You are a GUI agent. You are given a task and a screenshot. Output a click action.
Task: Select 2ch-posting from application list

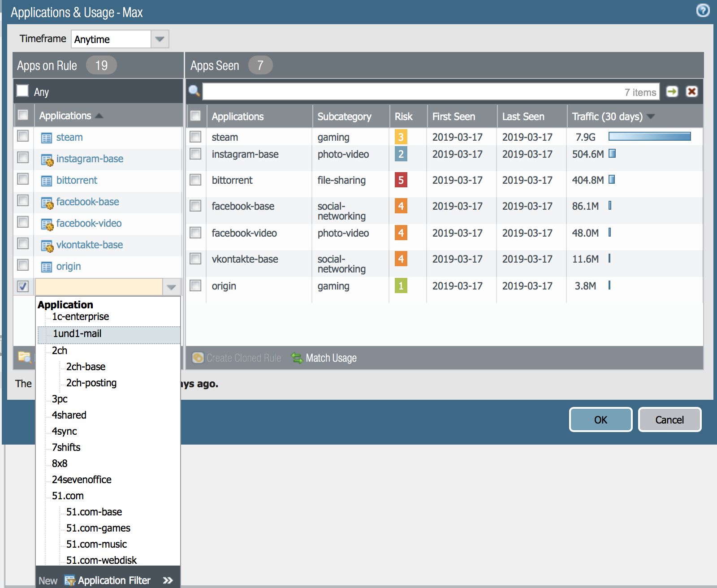(x=91, y=383)
